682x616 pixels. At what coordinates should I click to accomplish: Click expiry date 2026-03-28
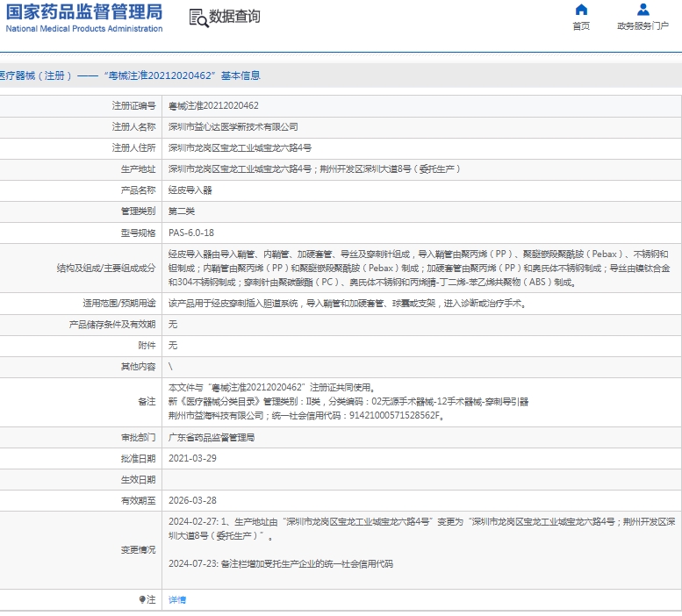click(x=192, y=501)
